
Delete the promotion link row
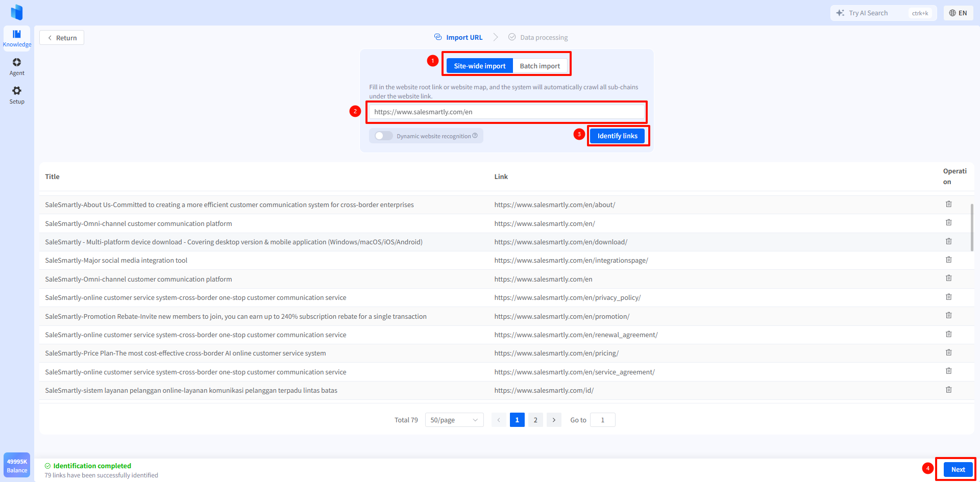(x=948, y=315)
